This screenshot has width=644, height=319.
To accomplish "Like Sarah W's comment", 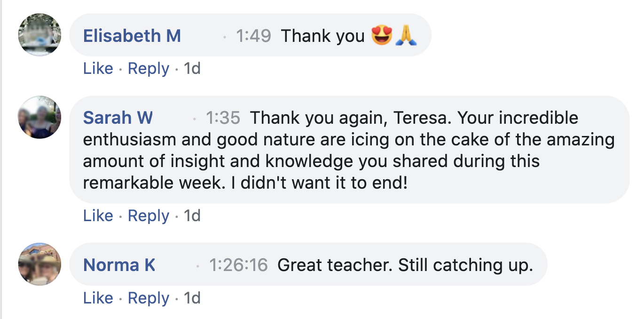I will tap(98, 215).
